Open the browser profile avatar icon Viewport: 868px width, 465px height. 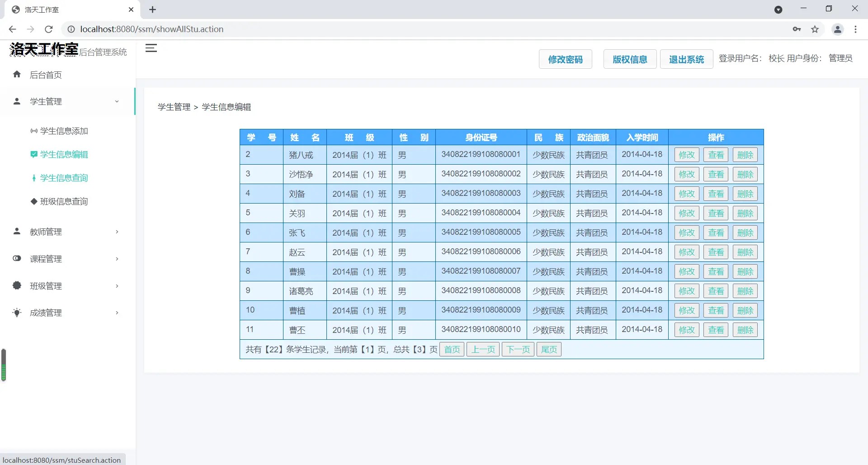click(x=837, y=29)
